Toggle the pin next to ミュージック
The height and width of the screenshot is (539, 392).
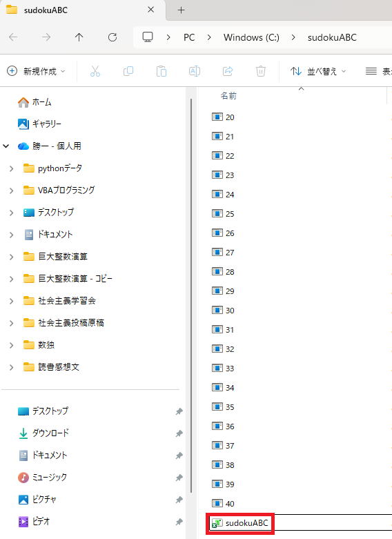pyautogui.click(x=179, y=478)
